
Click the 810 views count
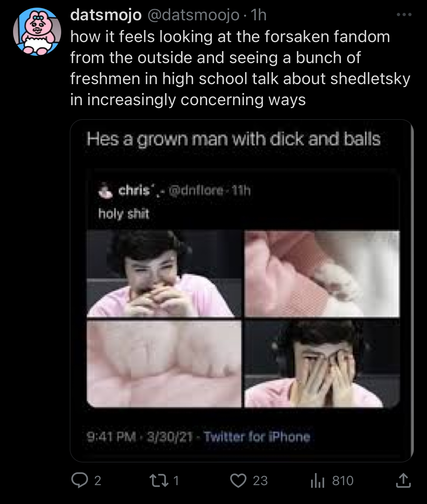pos(343,481)
